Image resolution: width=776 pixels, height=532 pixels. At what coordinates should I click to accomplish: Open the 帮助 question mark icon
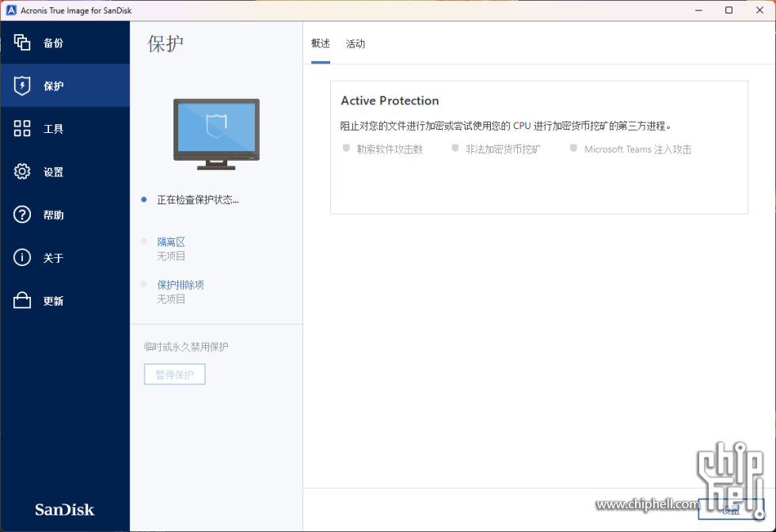pyautogui.click(x=22, y=215)
